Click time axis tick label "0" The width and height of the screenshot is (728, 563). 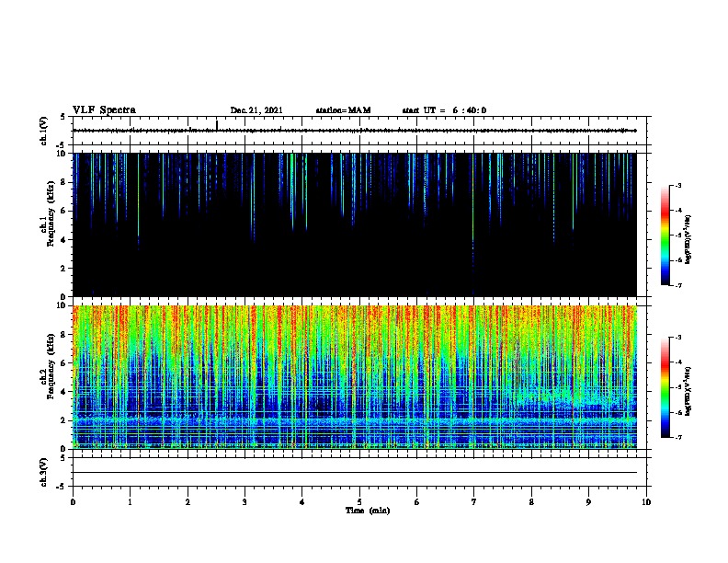73,501
